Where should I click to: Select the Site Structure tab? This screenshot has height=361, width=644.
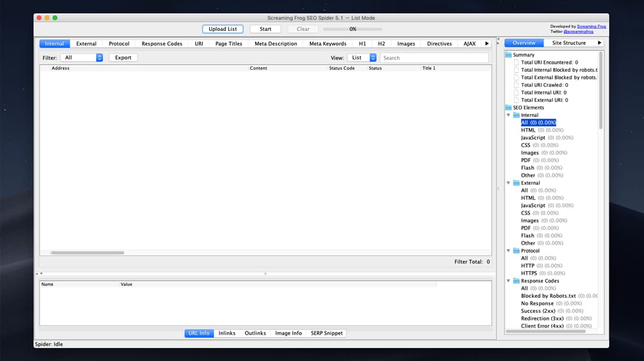[569, 43]
